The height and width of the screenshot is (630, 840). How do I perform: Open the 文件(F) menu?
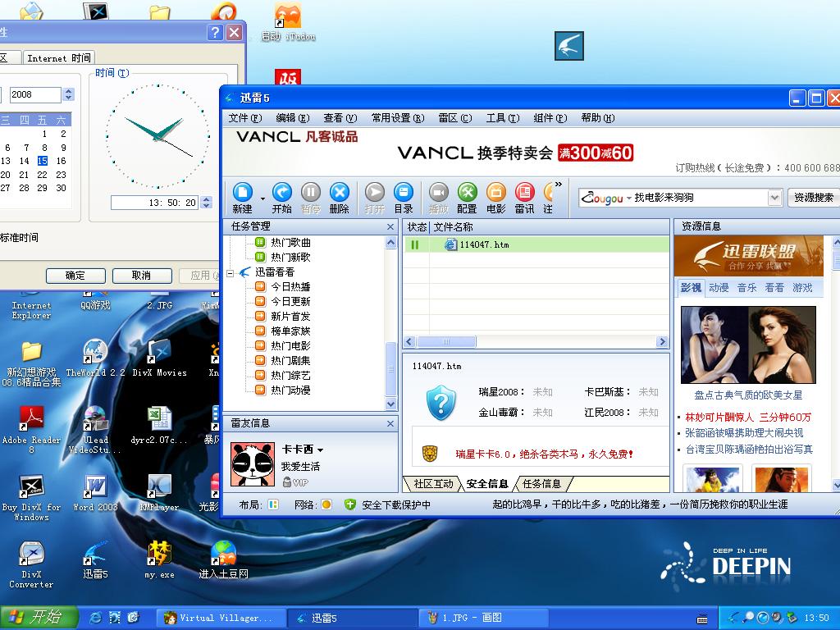tap(244, 118)
